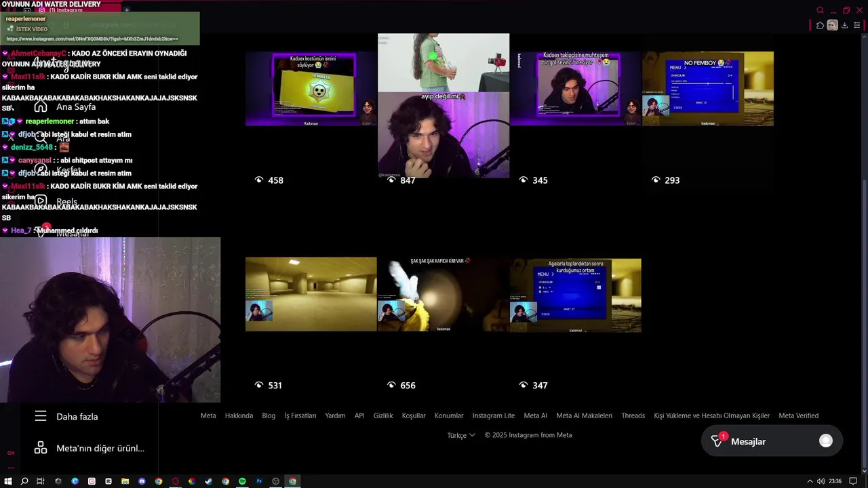Open Windows taskbar search
This screenshot has height=488, width=868.
24,481
